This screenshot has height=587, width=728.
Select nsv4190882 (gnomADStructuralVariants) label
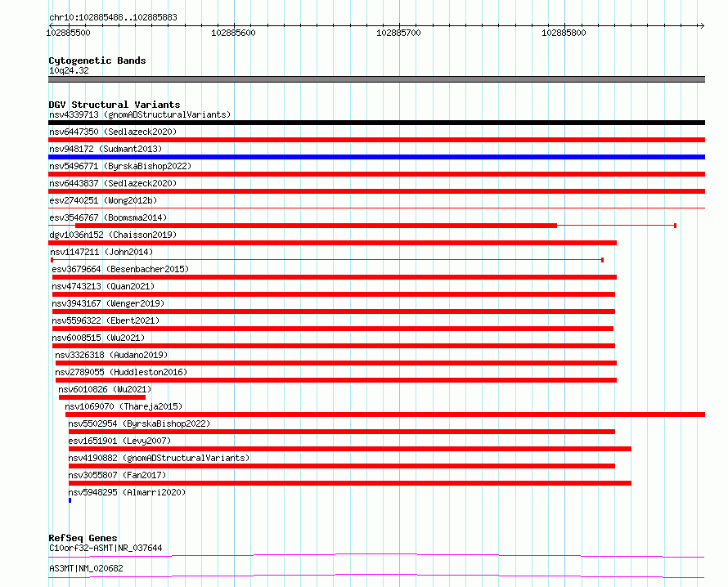pos(159,458)
